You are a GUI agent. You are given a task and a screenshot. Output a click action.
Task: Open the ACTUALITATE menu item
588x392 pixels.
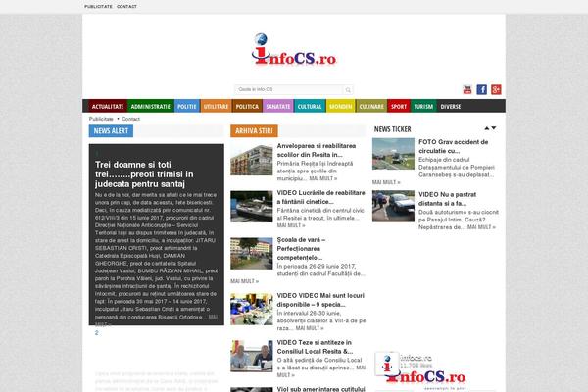click(x=108, y=107)
